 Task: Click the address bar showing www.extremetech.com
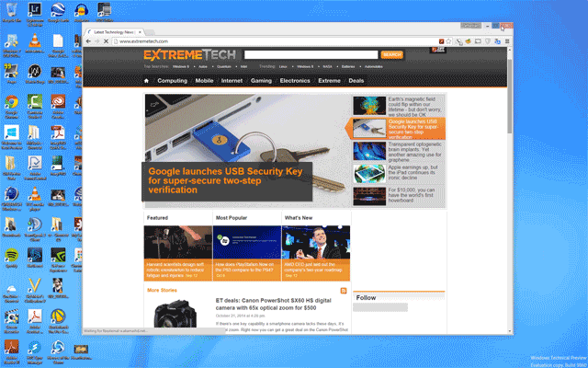click(x=276, y=41)
